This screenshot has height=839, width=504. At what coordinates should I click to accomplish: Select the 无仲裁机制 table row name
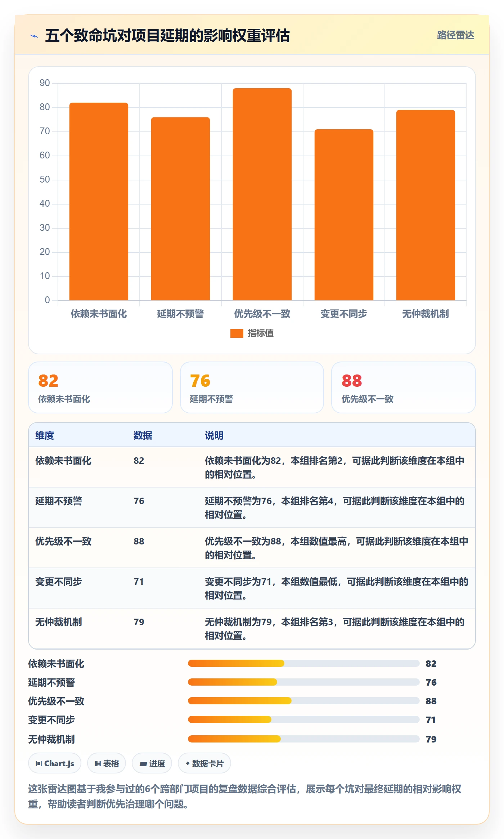pos(59,622)
